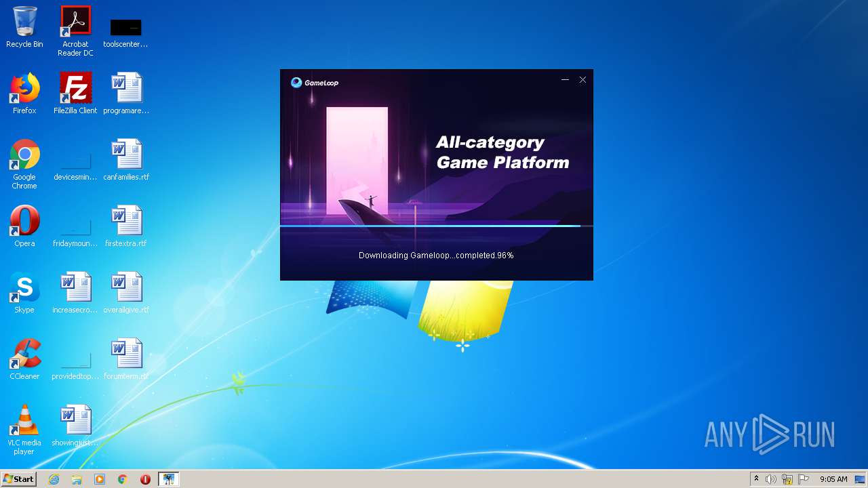Open the network tray icon

pos(787,479)
